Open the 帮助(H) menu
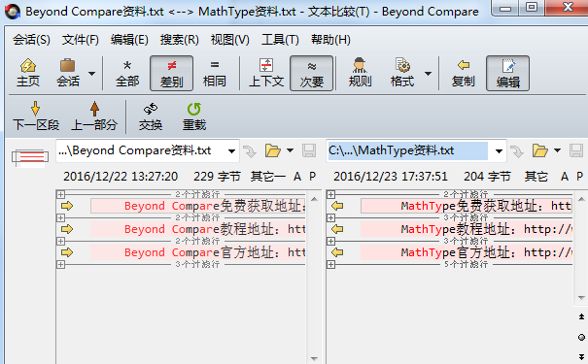This screenshot has height=364, width=588. click(330, 40)
